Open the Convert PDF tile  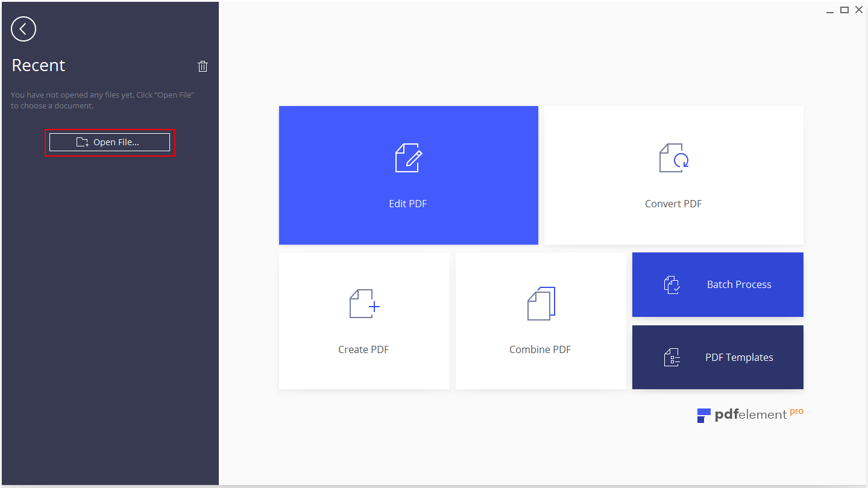[674, 175]
